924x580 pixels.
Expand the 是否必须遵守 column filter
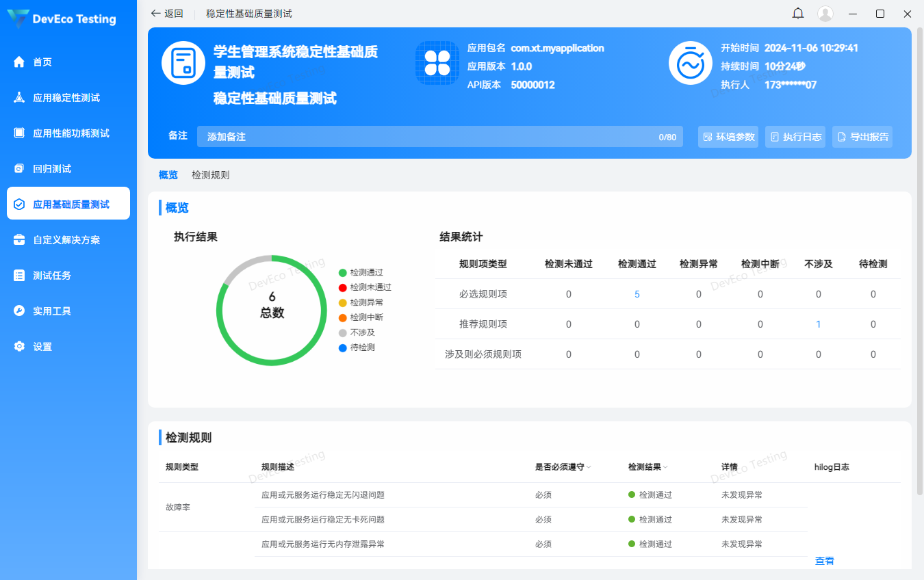click(x=589, y=467)
